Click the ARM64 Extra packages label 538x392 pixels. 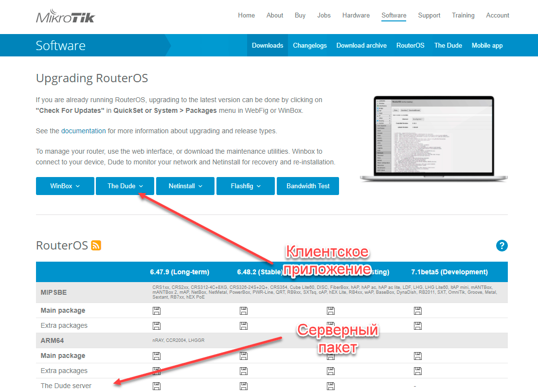click(64, 371)
